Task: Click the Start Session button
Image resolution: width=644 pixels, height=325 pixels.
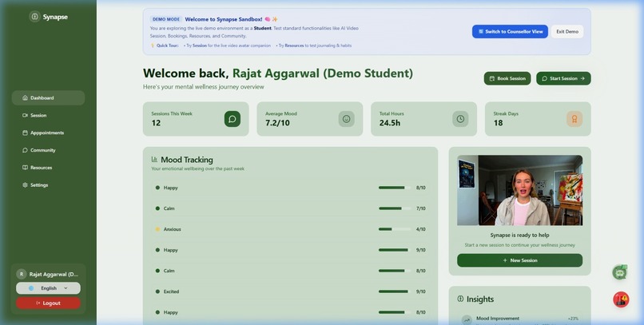Action: click(x=563, y=78)
